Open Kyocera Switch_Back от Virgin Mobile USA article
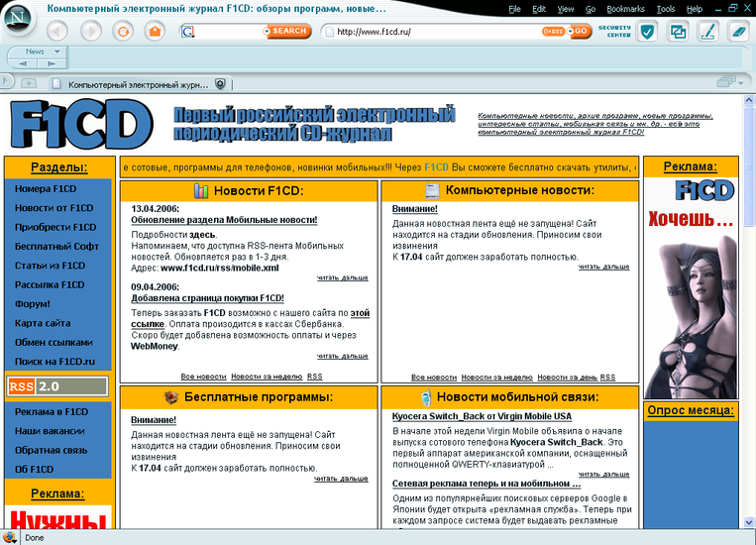Image resolution: width=756 pixels, height=545 pixels. tap(482, 416)
